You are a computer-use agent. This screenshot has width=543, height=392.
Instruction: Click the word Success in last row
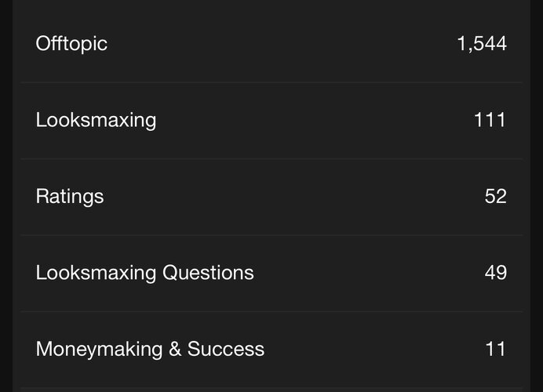click(x=225, y=349)
